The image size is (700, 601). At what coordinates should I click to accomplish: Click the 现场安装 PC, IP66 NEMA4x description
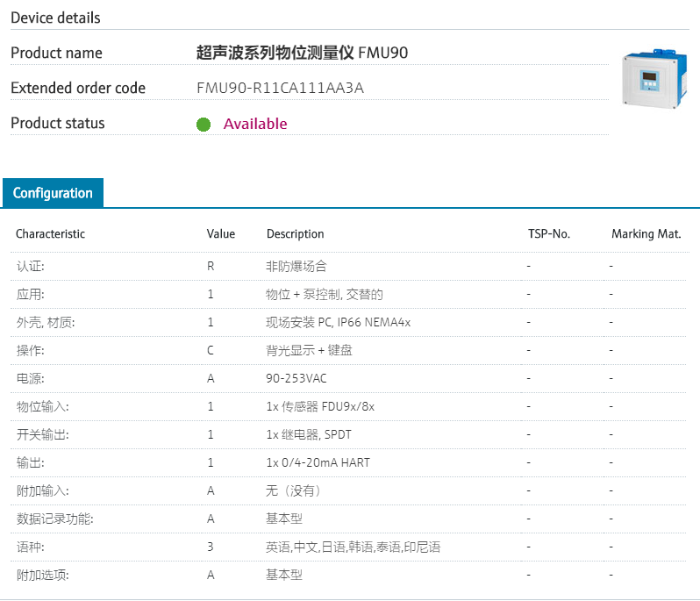coord(338,322)
